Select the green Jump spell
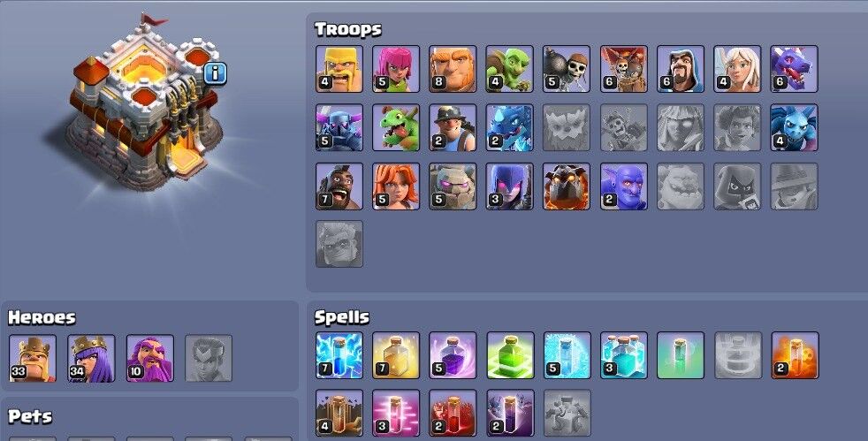This screenshot has height=441, width=868. point(509,355)
